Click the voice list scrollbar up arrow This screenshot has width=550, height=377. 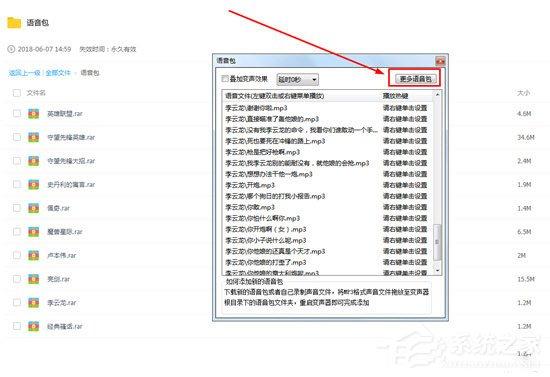coord(437,95)
